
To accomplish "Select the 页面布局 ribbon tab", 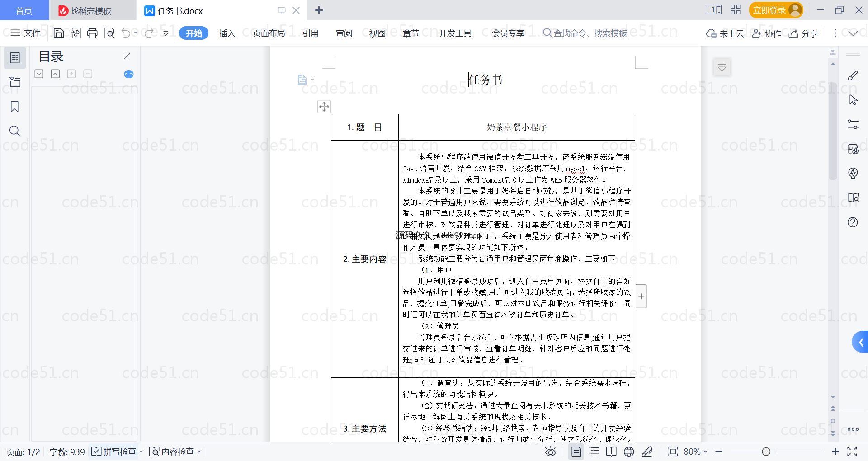I will pos(269,33).
